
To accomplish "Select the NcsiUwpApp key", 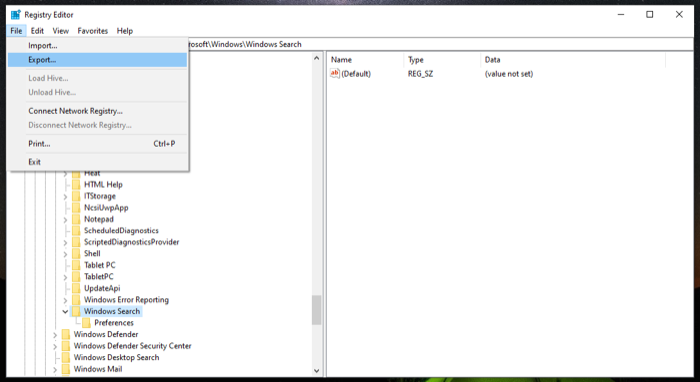I will (x=106, y=208).
